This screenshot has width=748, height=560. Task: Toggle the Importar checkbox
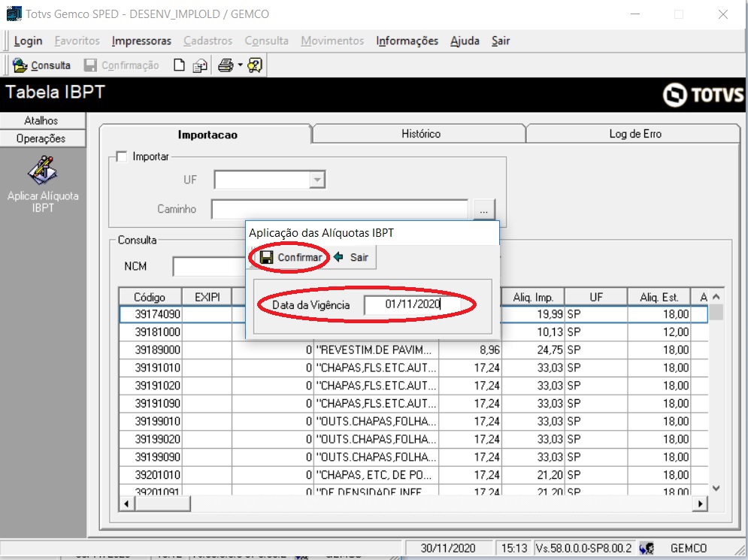122,156
